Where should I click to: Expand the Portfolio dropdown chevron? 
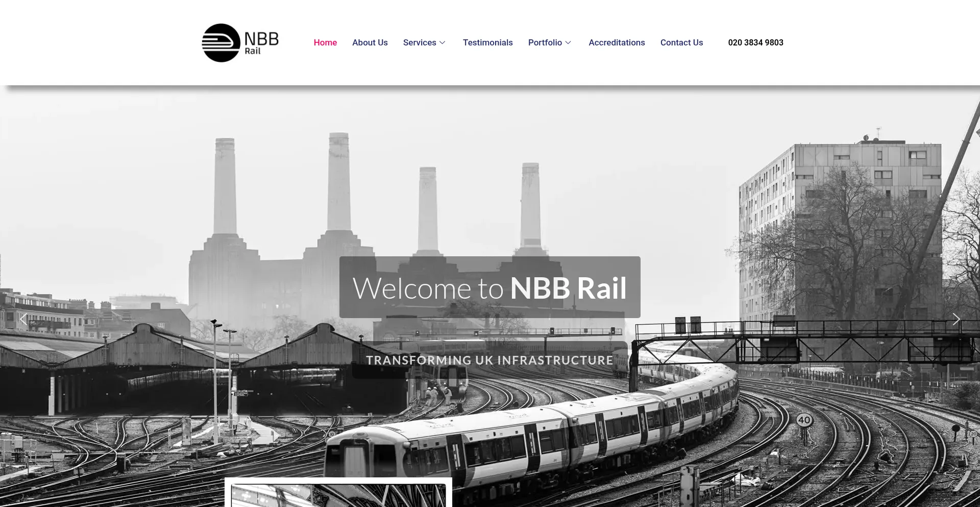tap(568, 42)
